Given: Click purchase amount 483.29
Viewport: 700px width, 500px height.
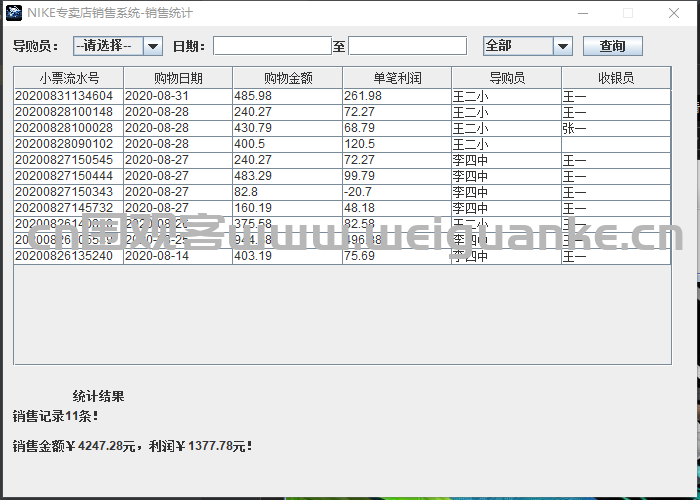Looking at the screenshot, I should click(x=288, y=176).
